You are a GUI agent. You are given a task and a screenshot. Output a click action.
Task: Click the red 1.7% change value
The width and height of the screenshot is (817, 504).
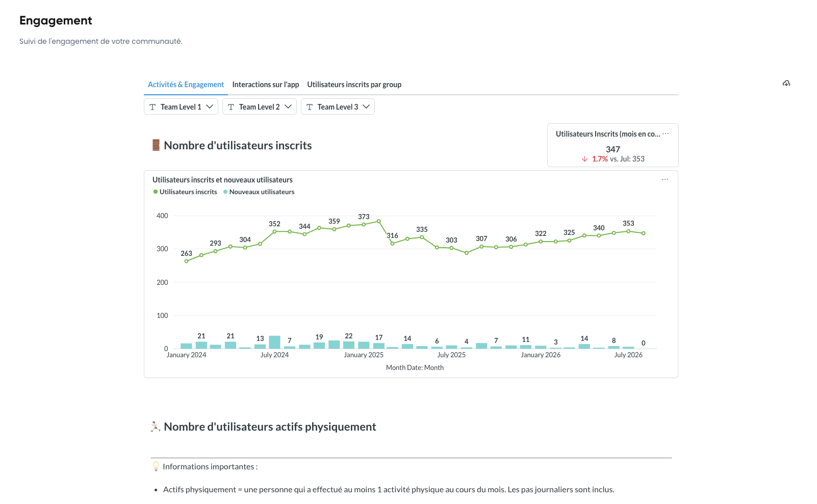[600, 159]
